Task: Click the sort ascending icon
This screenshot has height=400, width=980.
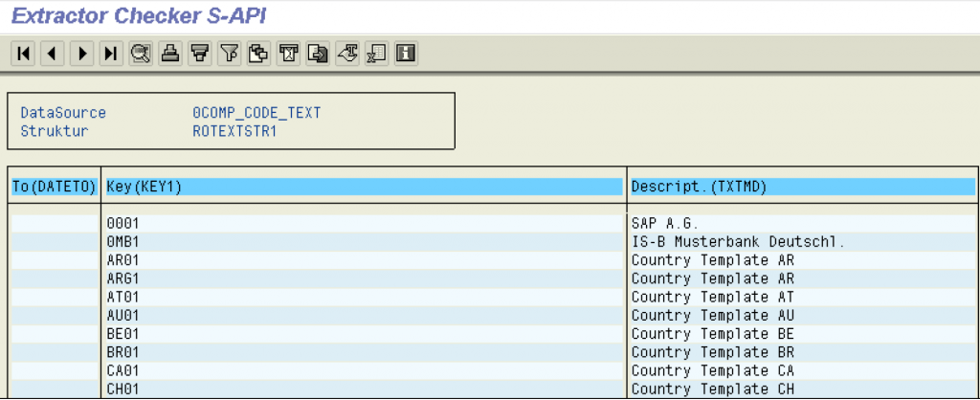Action: tap(170, 54)
